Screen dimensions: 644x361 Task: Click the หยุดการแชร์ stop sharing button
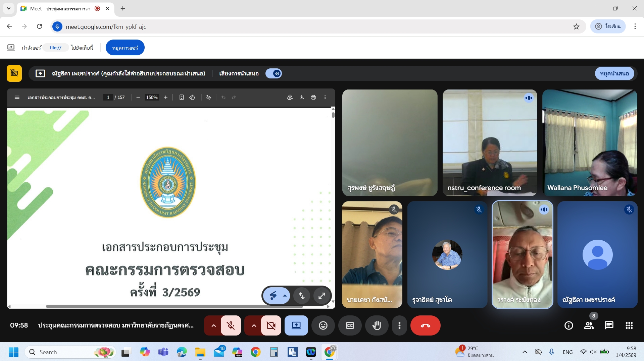[x=125, y=48]
